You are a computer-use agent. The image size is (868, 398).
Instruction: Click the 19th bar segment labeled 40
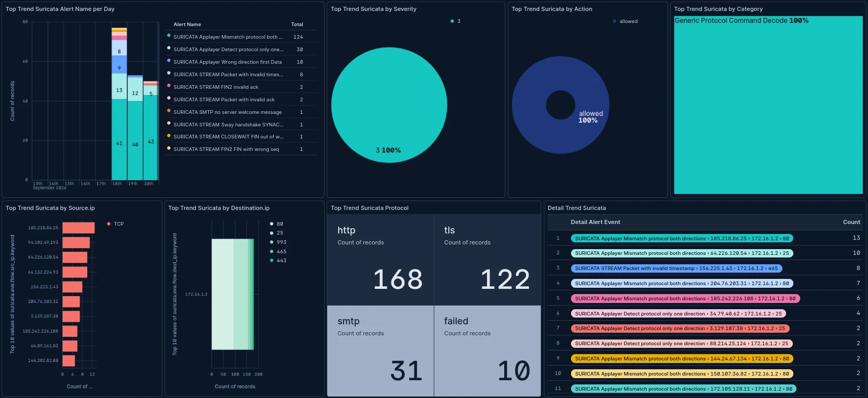135,141
